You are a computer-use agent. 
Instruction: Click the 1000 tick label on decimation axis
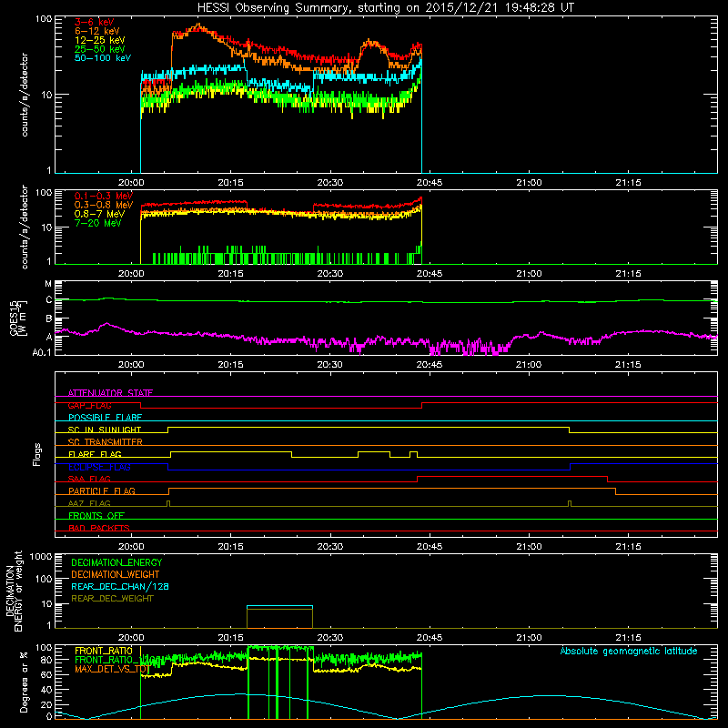click(41, 557)
